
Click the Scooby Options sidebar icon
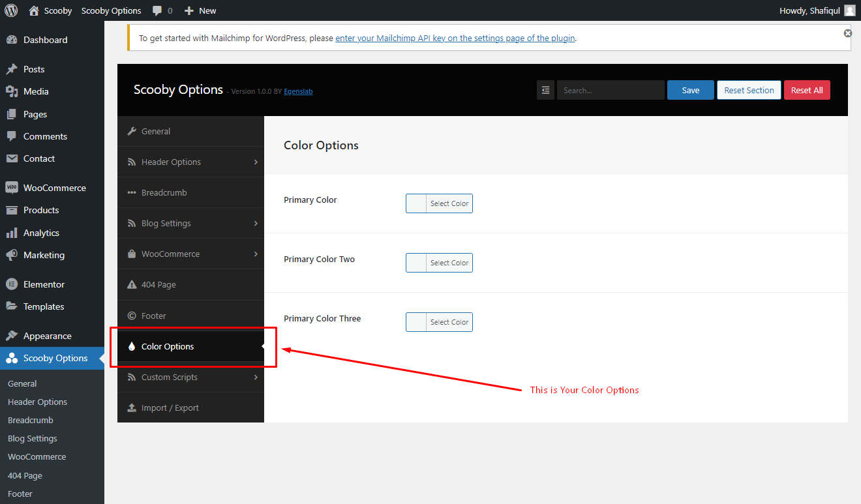(12, 358)
